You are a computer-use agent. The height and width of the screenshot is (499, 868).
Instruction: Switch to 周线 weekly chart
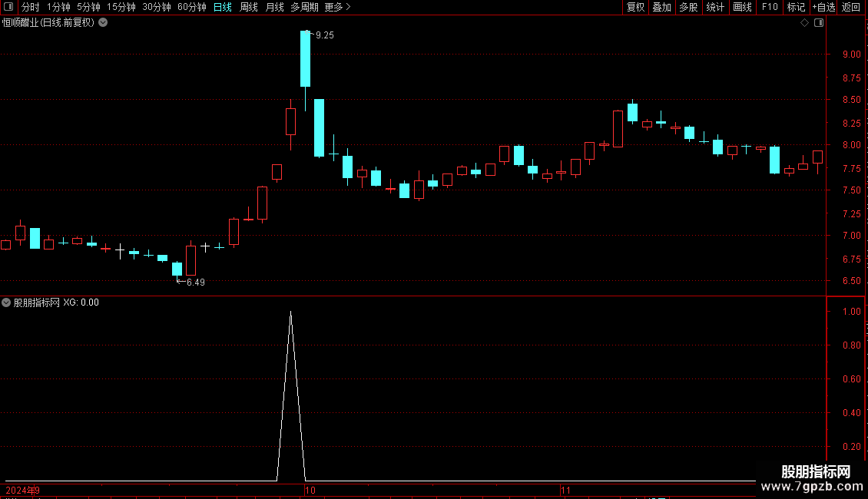[249, 7]
